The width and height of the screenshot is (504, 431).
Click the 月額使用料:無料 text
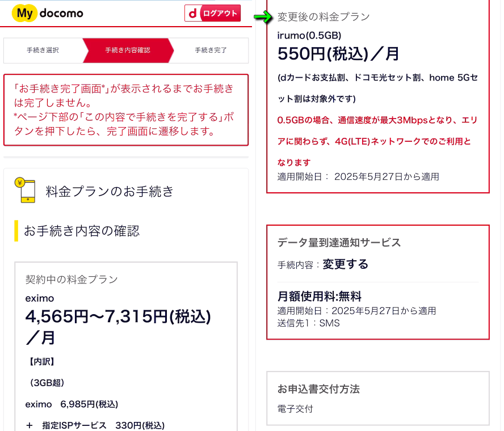319,296
